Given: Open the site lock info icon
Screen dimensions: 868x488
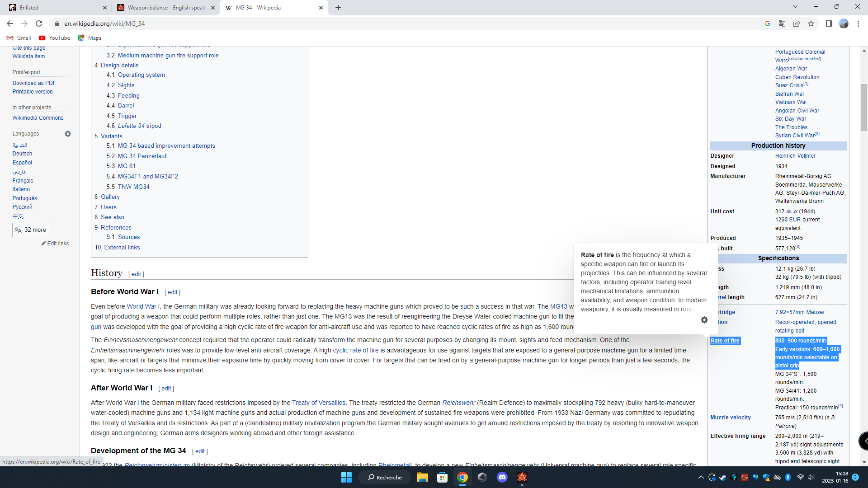Looking at the screenshot, I should 57,23.
